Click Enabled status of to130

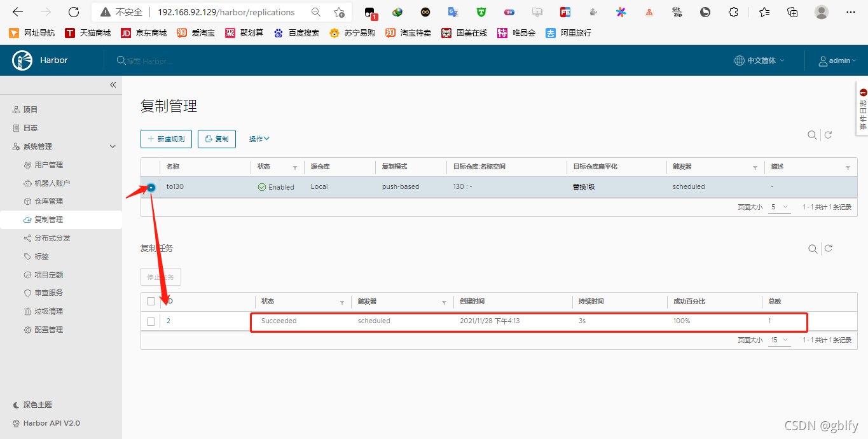pos(276,187)
